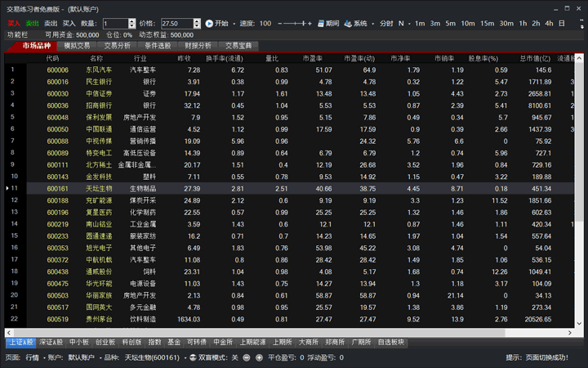Start playback with the 开始 play icon

[x=209, y=23]
